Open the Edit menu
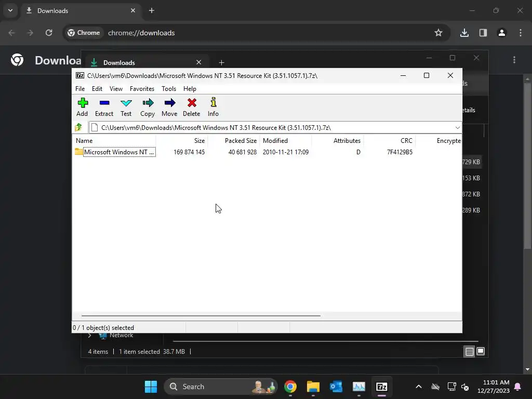Screen dimensions: 532x399 (97, 88)
